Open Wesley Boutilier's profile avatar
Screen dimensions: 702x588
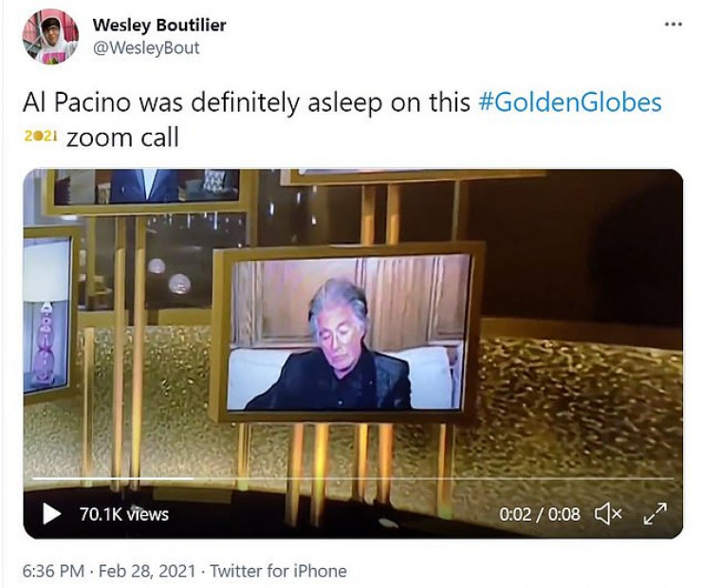click(x=50, y=37)
